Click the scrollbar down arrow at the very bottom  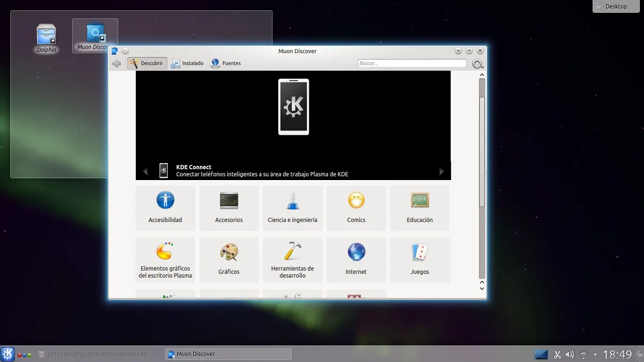point(482,288)
